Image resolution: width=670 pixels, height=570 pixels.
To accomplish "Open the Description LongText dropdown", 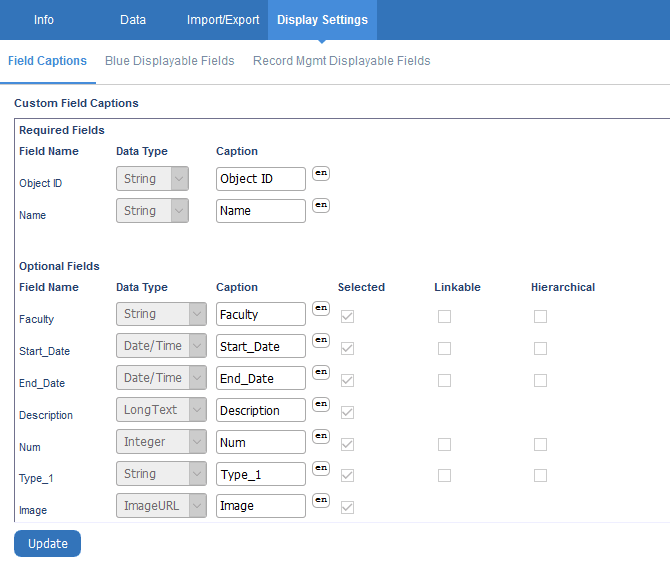I will pyautogui.click(x=161, y=410).
